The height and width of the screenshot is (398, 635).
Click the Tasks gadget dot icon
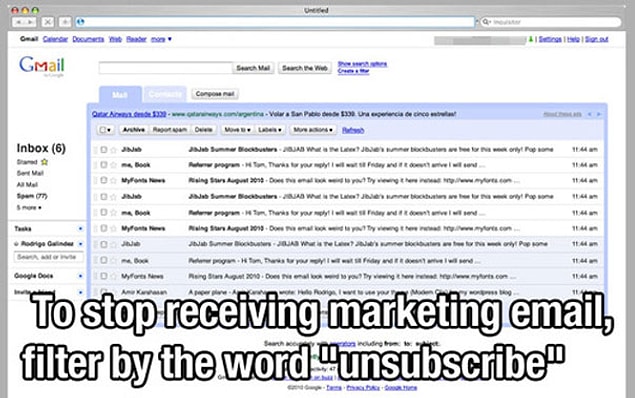point(80,229)
